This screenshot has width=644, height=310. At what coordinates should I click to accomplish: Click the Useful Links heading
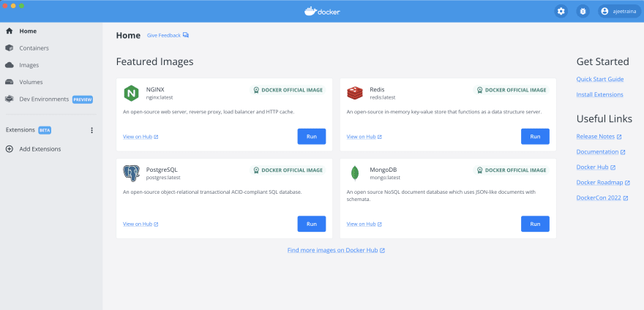[x=604, y=118]
